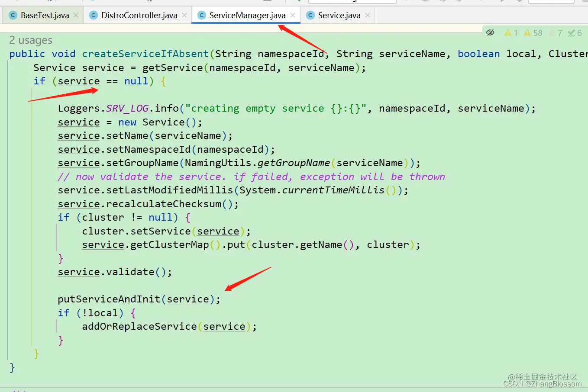Click the warning indicator showing 1

coord(511,33)
